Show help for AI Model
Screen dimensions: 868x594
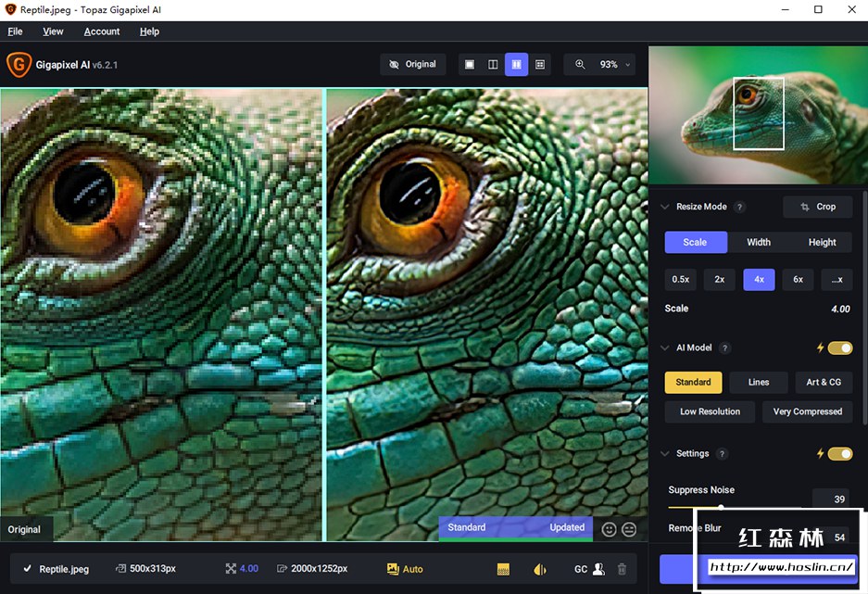click(x=724, y=348)
